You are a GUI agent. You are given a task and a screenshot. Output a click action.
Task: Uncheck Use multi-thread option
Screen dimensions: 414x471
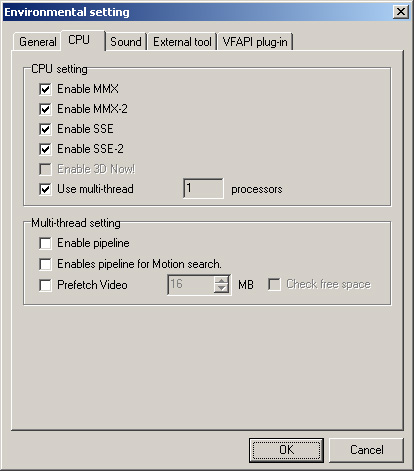[x=45, y=189]
